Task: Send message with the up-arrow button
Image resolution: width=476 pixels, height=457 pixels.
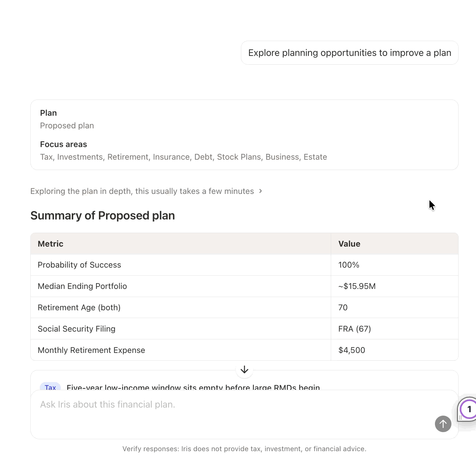Action: pos(443,424)
